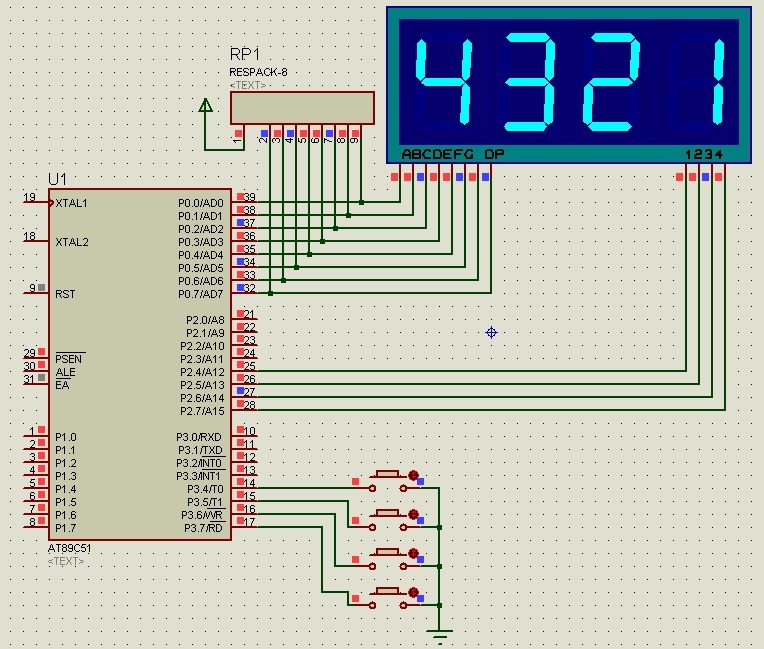This screenshot has height=649, width=764.
Task: Click the P3.2/INT0 pin label
Action: [x=199, y=463]
